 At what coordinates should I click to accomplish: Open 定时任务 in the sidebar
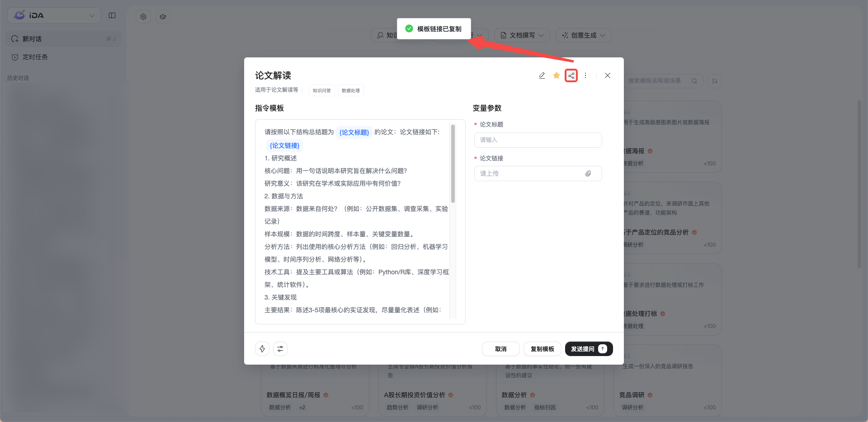[63, 57]
